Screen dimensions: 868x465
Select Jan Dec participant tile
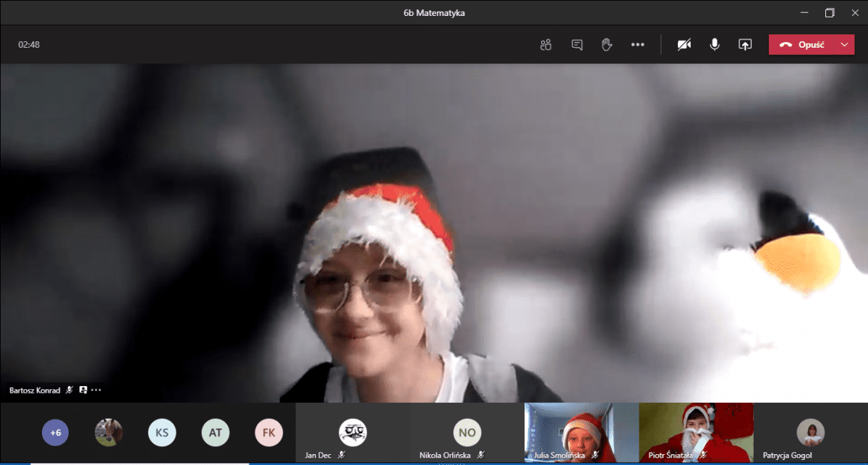352,433
